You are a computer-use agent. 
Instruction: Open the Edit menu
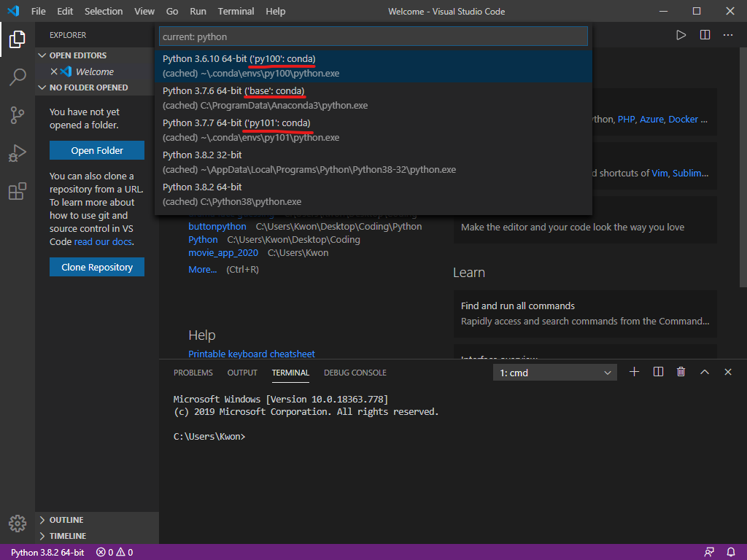65,11
